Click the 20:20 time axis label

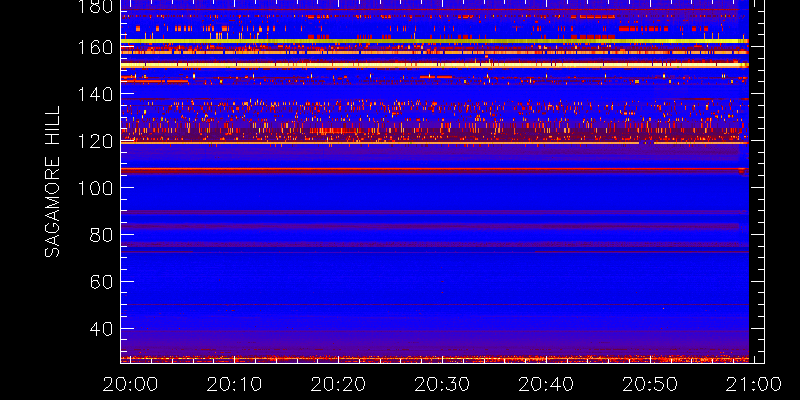338,384
